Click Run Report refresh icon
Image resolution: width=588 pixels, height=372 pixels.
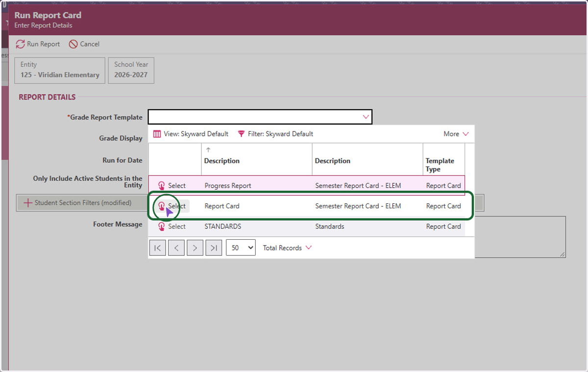[20, 44]
